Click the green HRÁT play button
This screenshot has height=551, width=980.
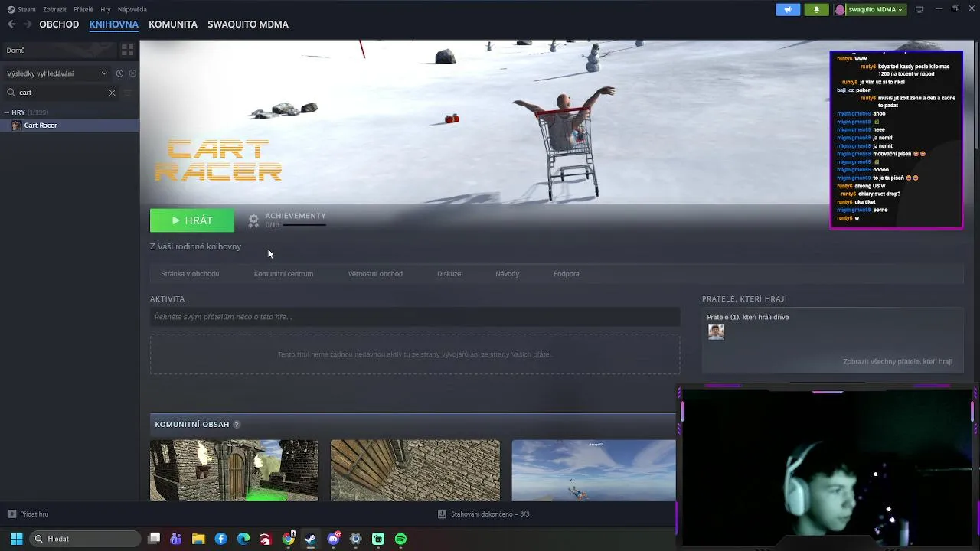coord(192,220)
